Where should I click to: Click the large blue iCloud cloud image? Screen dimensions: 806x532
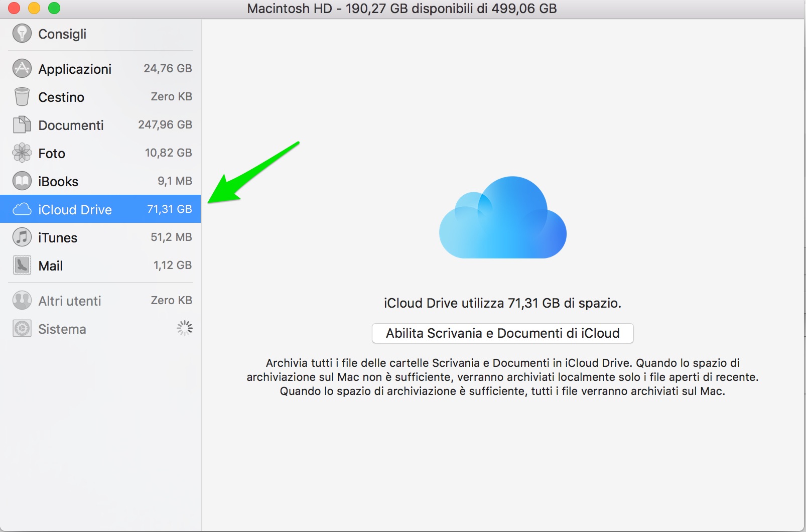pos(503,217)
